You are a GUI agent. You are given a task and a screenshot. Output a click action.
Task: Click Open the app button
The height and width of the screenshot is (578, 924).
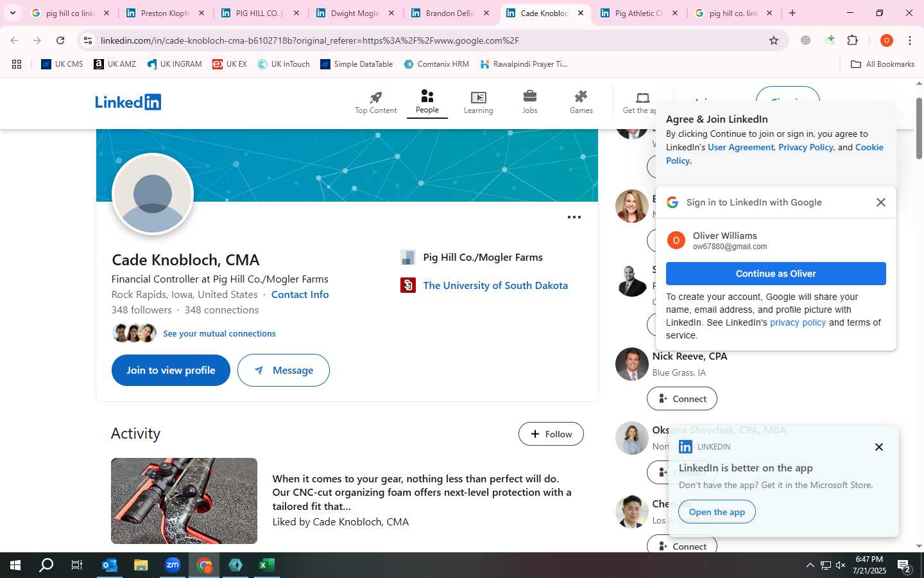(x=717, y=512)
